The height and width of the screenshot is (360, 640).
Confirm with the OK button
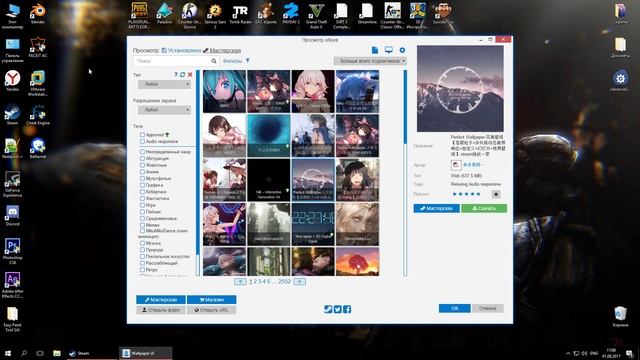pos(455,308)
